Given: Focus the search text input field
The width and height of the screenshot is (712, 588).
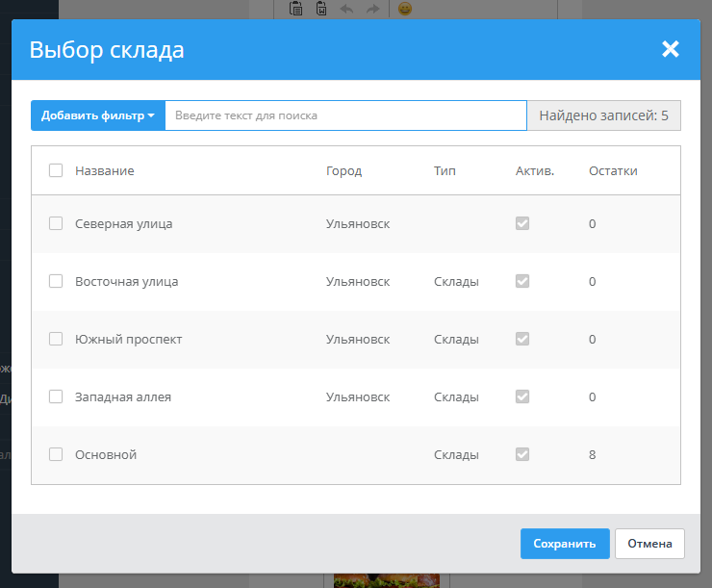Looking at the screenshot, I should (x=345, y=115).
